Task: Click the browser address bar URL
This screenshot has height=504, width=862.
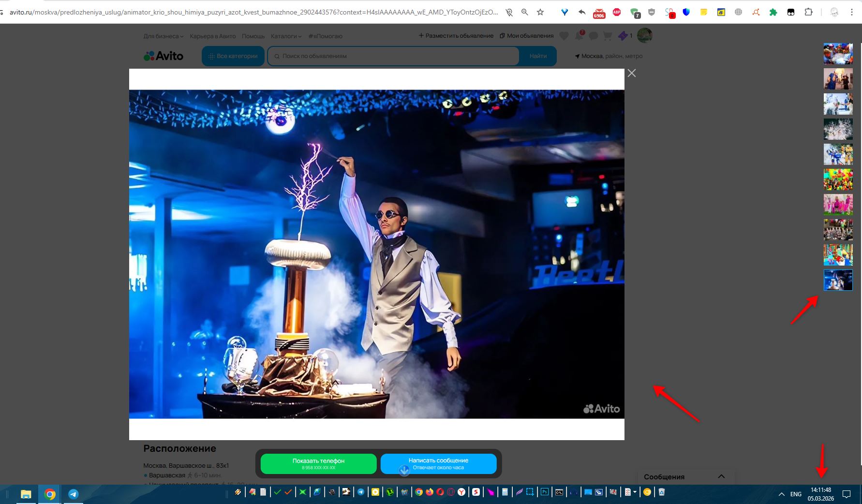Action: 254,12
